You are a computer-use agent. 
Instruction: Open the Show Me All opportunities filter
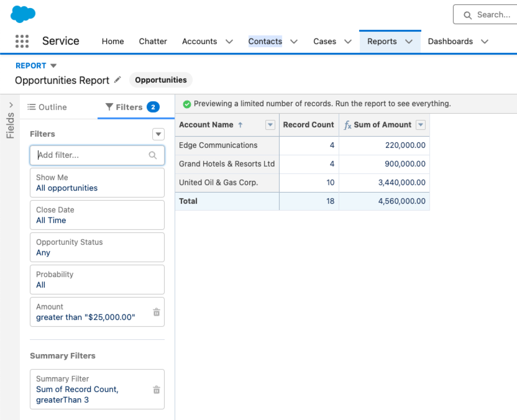tap(97, 183)
